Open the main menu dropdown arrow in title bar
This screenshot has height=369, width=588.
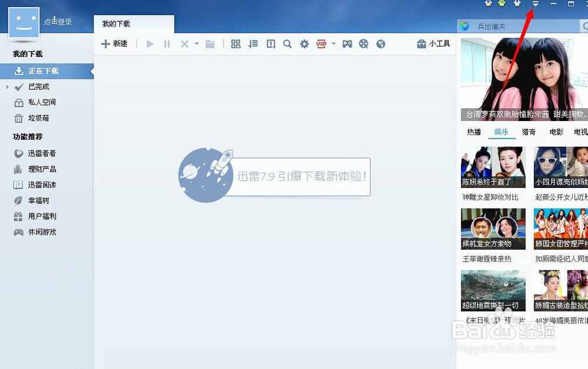tap(536, 4)
